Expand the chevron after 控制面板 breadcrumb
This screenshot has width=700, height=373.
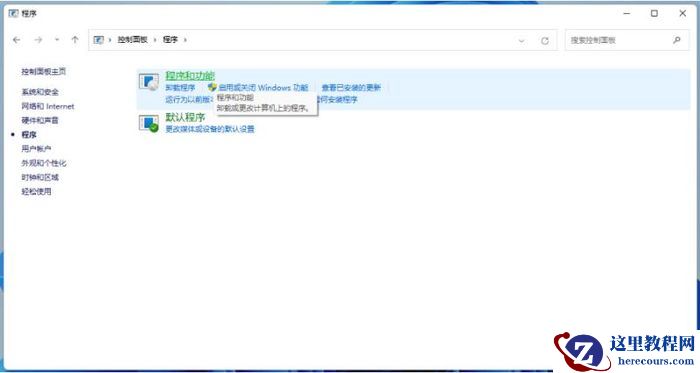tap(155, 40)
